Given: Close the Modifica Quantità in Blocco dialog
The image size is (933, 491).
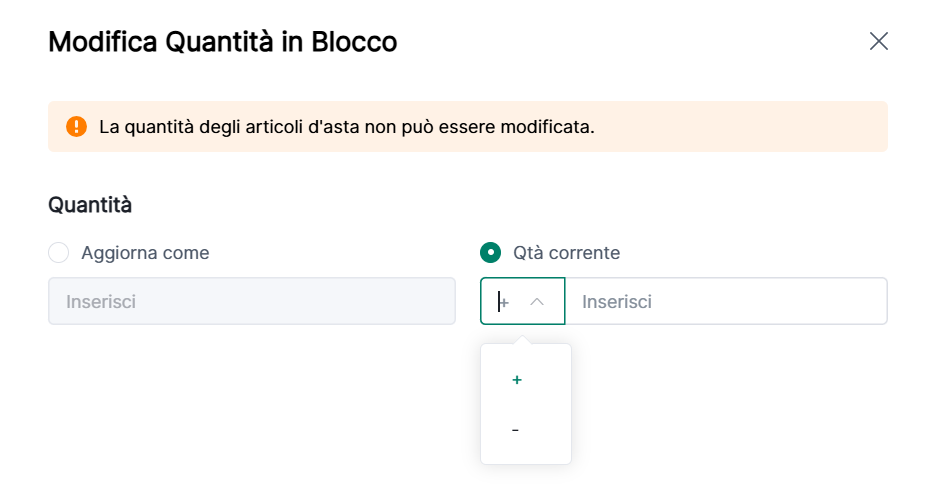Looking at the screenshot, I should tap(878, 41).
